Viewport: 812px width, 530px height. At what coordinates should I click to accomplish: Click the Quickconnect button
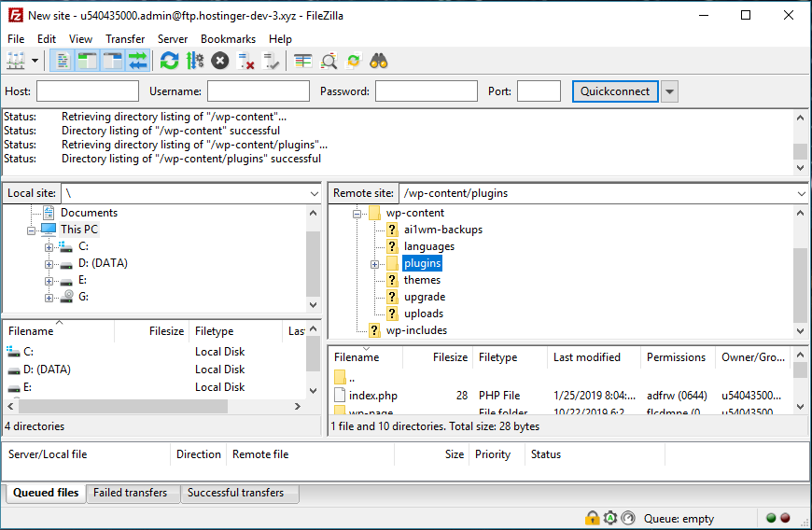(x=615, y=91)
